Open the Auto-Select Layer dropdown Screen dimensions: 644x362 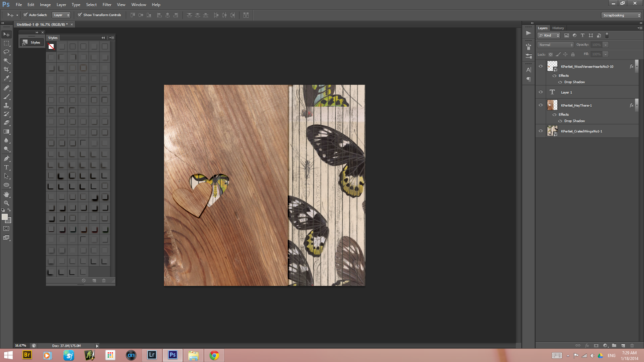[61, 15]
